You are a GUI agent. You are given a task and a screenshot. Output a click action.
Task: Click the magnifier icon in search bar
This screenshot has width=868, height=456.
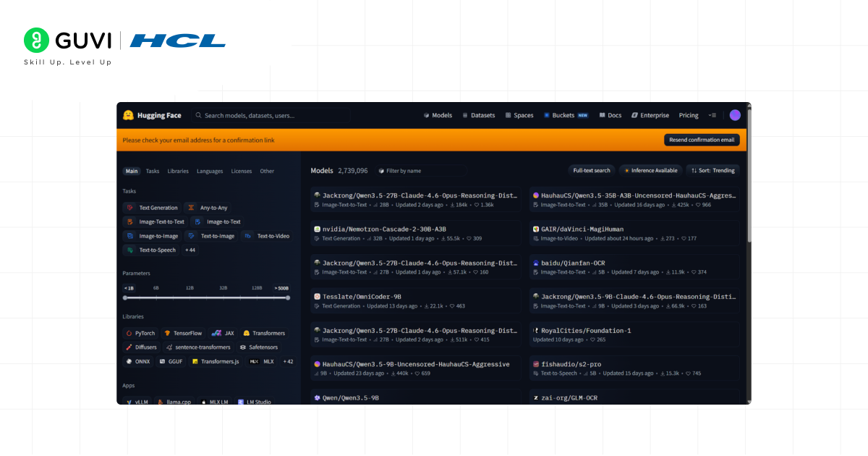[x=199, y=115]
